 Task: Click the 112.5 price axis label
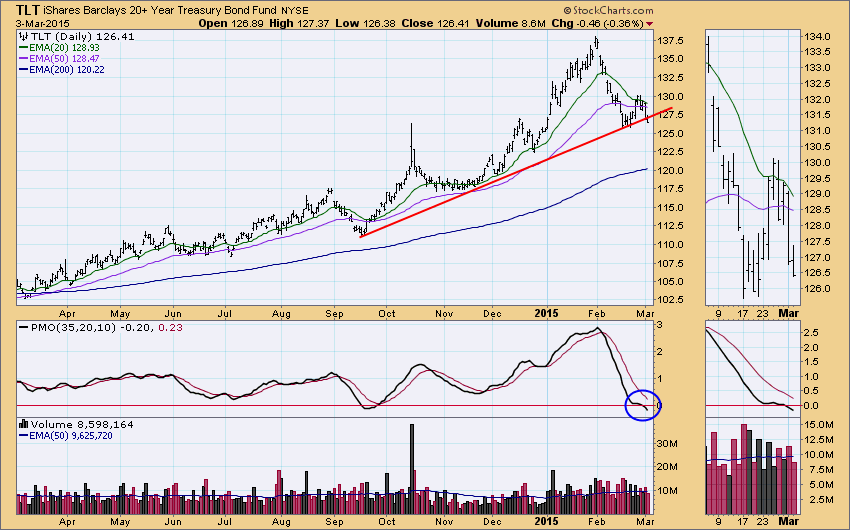tap(671, 225)
